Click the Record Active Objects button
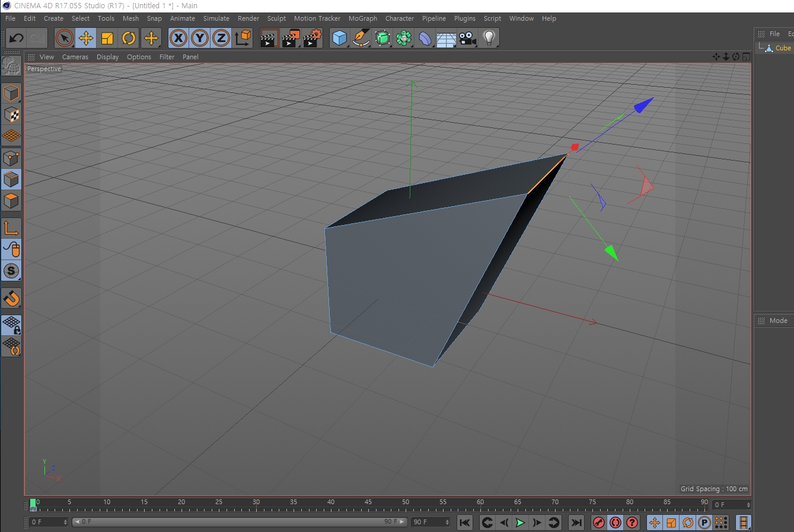 click(x=599, y=523)
